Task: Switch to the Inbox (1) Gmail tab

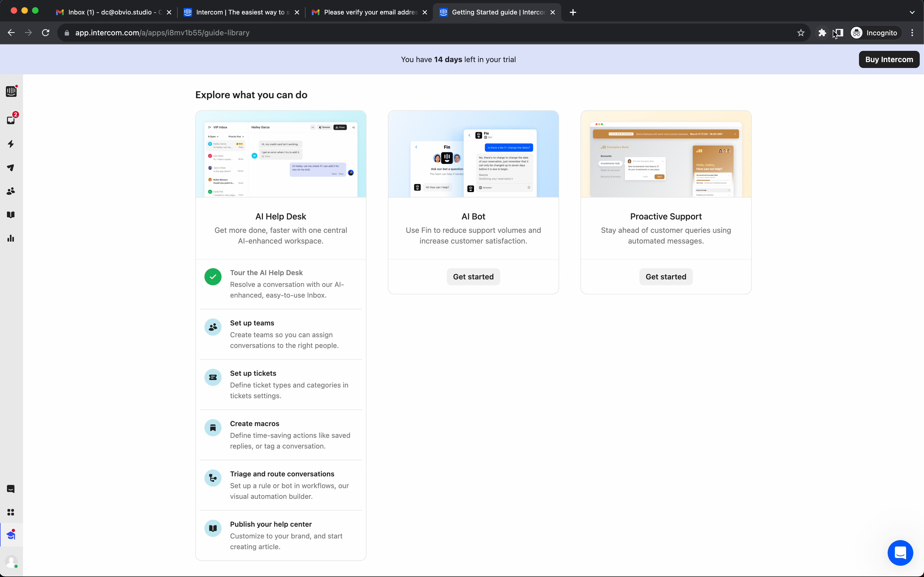Action: [110, 12]
